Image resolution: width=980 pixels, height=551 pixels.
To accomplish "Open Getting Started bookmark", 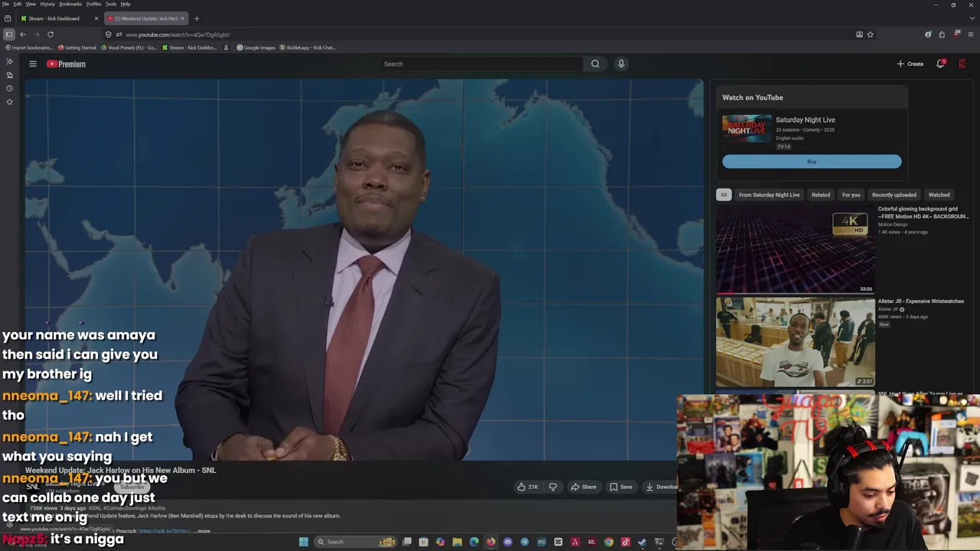I will [x=77, y=47].
